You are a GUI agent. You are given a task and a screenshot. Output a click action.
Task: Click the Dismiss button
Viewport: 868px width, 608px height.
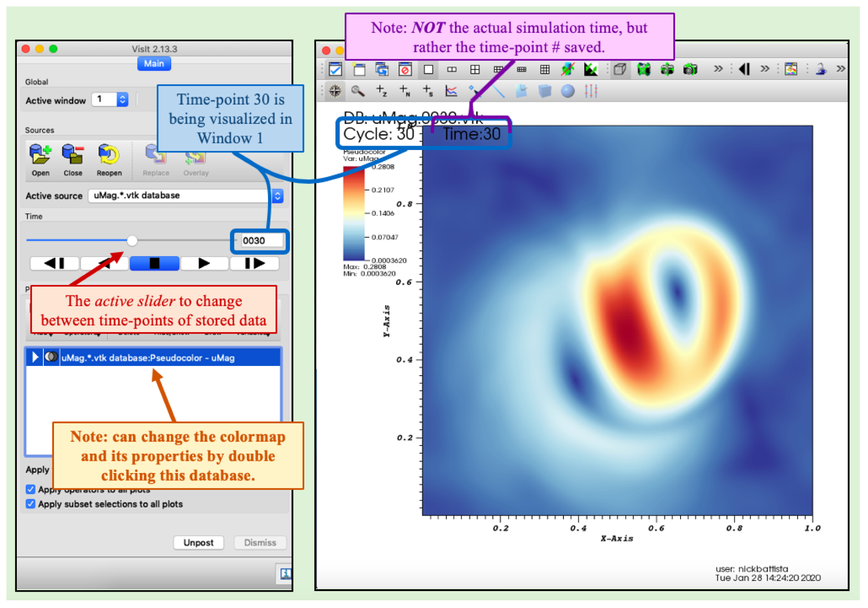[x=260, y=542]
